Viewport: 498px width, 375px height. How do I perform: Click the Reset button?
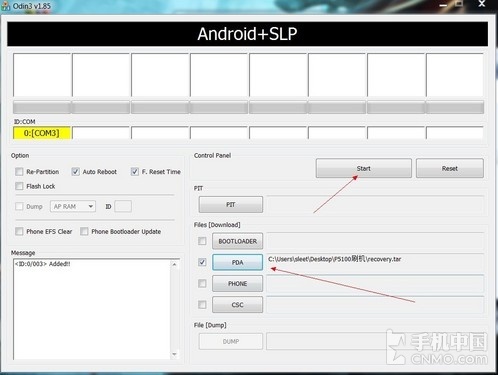[450, 168]
